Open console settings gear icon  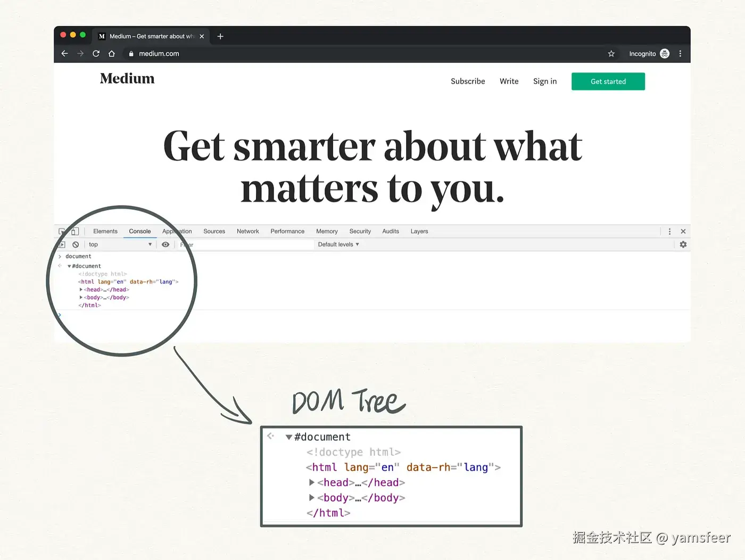(683, 244)
